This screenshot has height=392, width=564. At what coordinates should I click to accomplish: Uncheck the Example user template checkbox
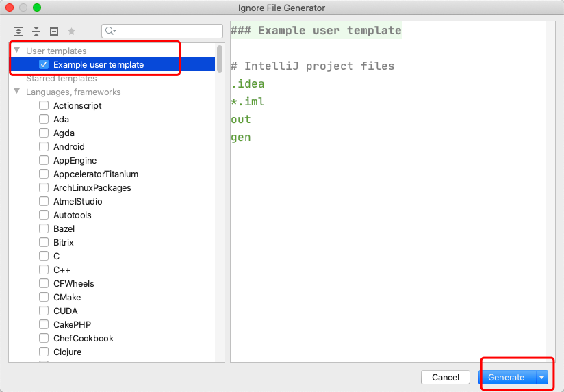44,64
